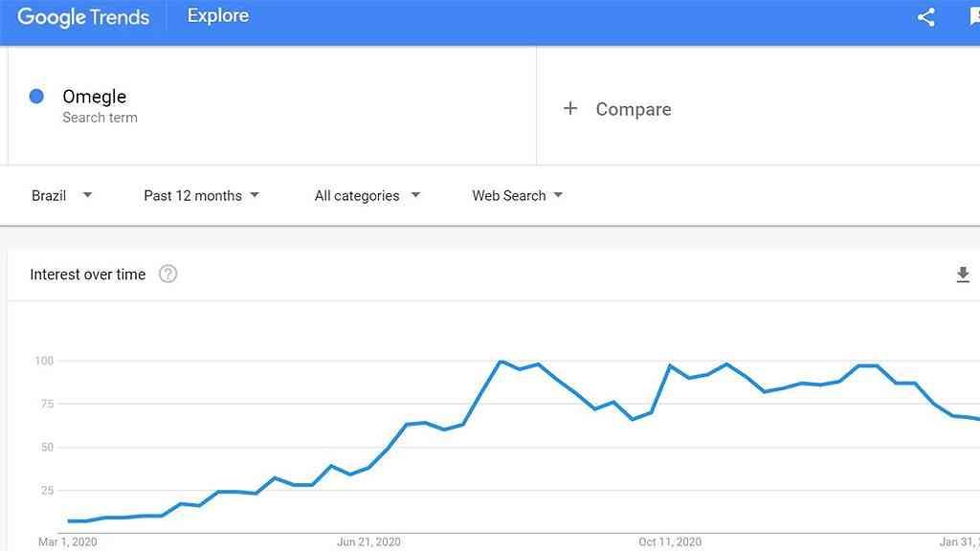Click the share icon in the header
The width and height of the screenshot is (980, 551).
coord(925,17)
